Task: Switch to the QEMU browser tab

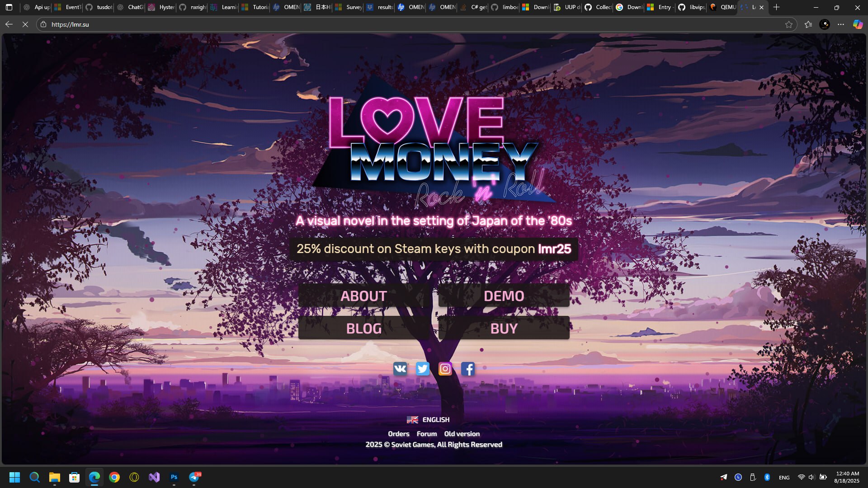Action: pos(723,7)
